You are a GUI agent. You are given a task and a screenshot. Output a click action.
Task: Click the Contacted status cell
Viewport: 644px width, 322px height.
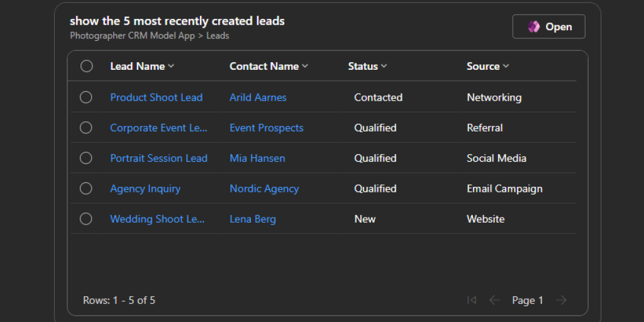pyautogui.click(x=378, y=97)
